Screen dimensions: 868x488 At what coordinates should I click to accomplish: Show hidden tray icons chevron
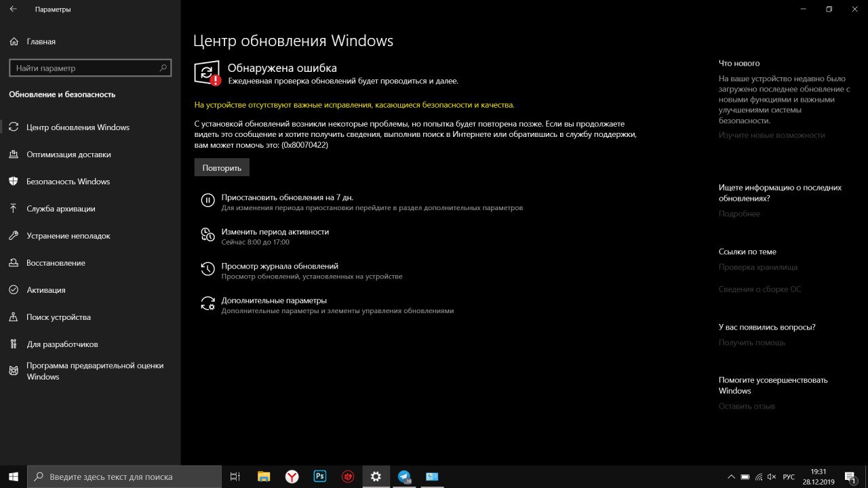tap(731, 477)
